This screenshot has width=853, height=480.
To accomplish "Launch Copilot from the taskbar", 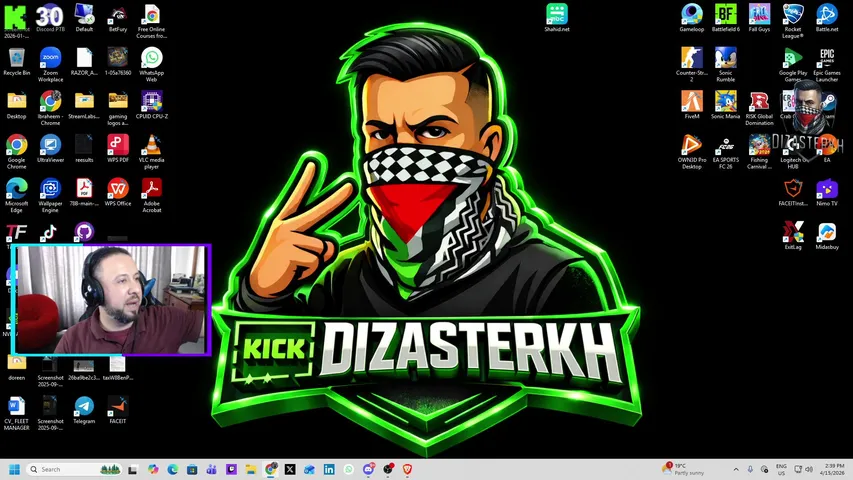I will [153, 469].
